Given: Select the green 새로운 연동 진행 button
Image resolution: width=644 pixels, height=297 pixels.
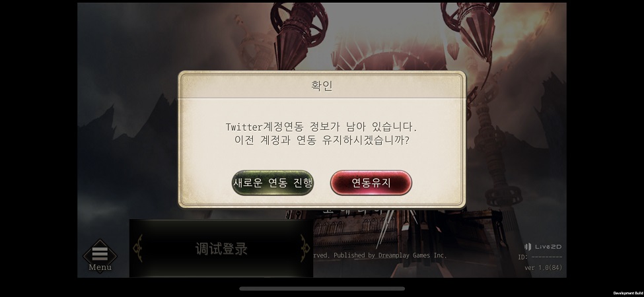Looking at the screenshot, I should [x=273, y=183].
